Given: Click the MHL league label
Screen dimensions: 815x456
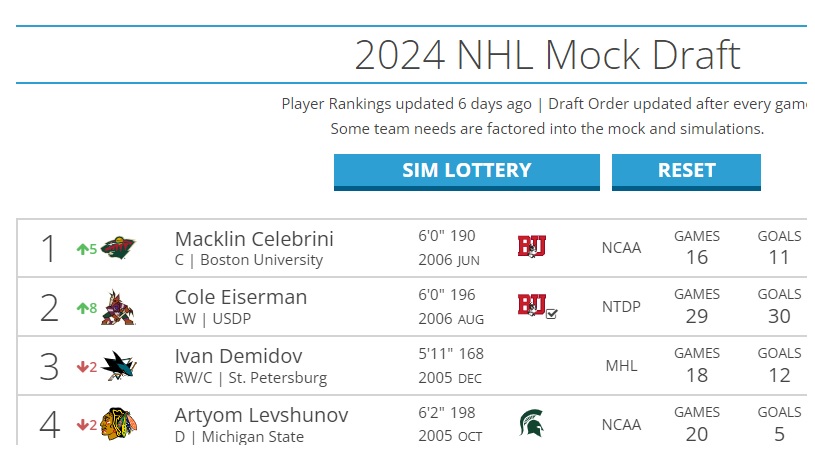Looking at the screenshot, I should [x=621, y=366].
